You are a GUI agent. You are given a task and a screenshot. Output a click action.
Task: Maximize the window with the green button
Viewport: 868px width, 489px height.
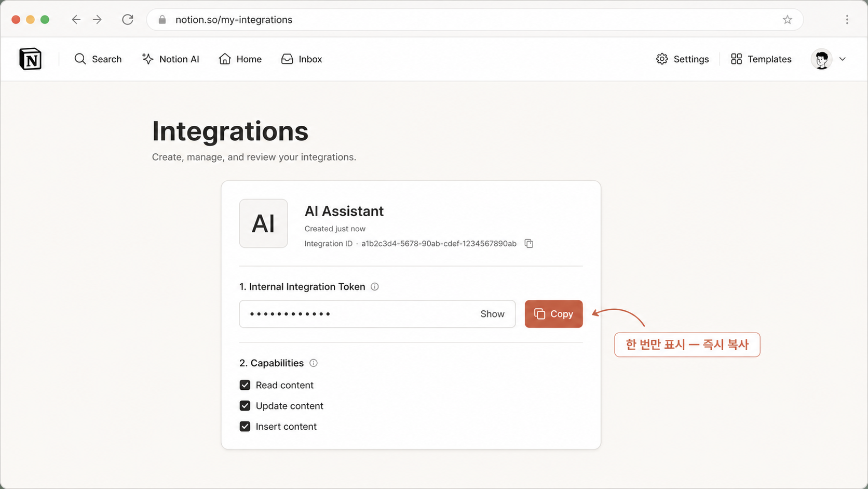[45, 20]
